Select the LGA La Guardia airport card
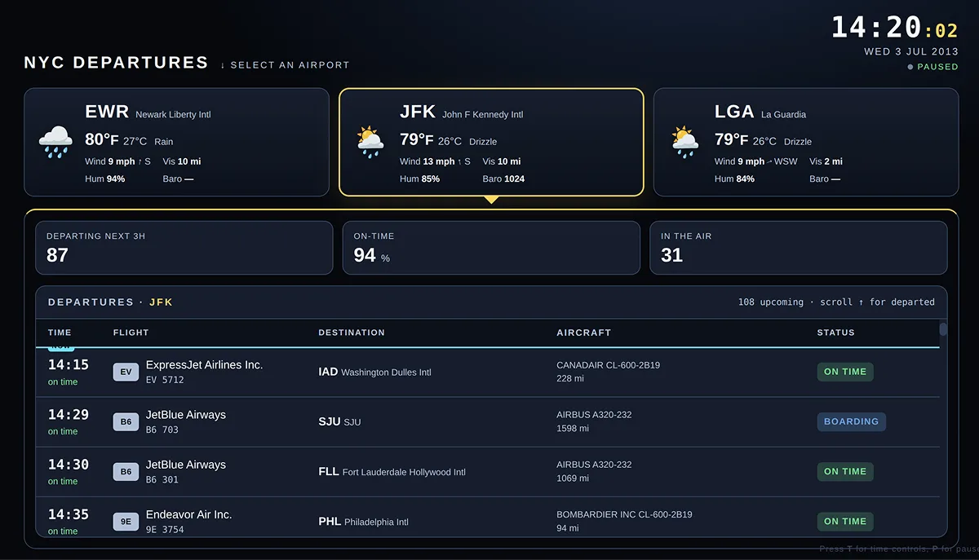The height and width of the screenshot is (560, 979). pos(806,142)
